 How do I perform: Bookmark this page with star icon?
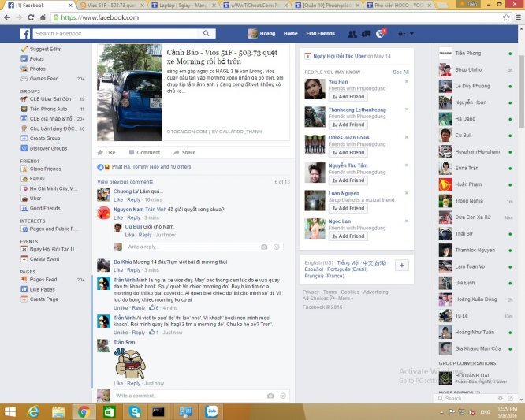point(506,18)
